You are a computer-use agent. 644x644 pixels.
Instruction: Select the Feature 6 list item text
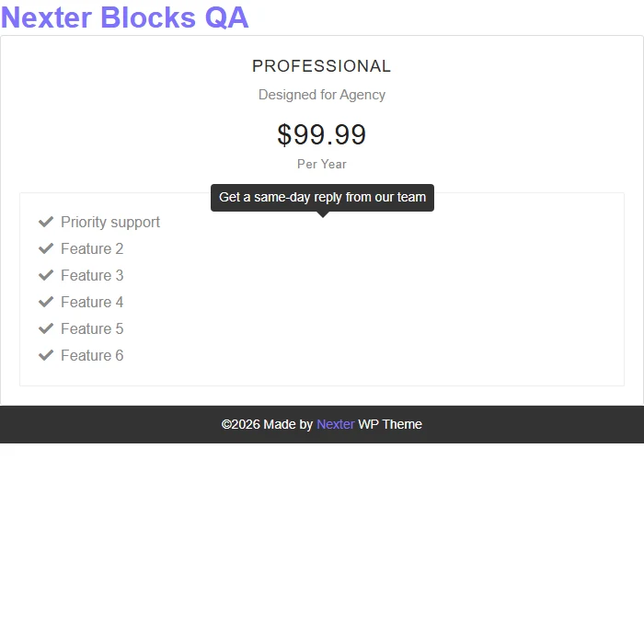(92, 356)
